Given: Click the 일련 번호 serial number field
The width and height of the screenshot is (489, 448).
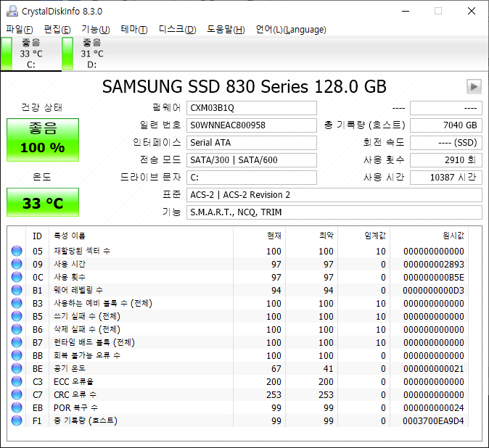Looking at the screenshot, I should tap(252, 125).
